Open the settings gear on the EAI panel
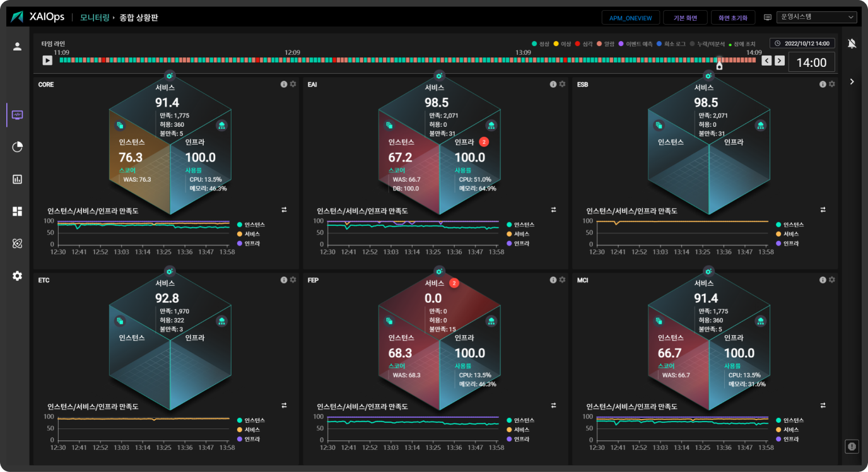The image size is (868, 472). point(562,84)
